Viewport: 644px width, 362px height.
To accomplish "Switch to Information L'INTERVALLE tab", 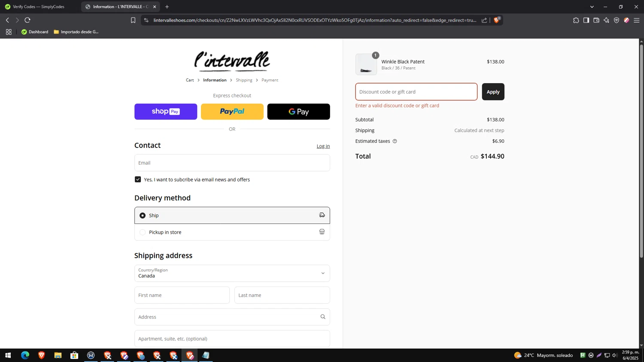I will coord(120,7).
